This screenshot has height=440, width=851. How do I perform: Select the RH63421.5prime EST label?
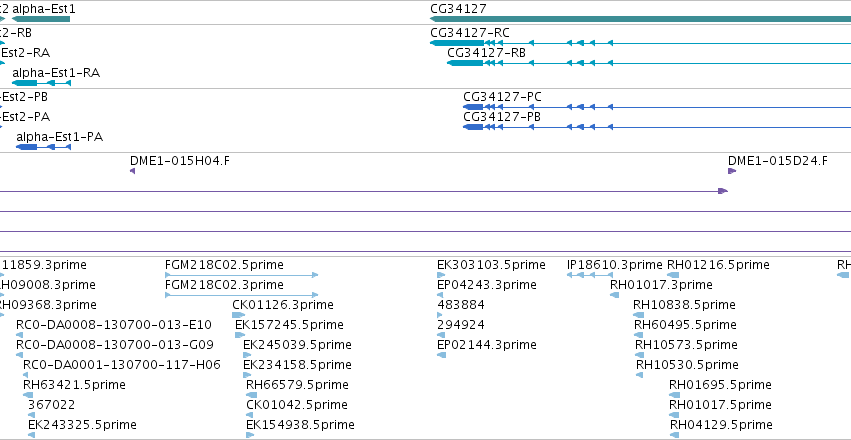(x=74, y=385)
